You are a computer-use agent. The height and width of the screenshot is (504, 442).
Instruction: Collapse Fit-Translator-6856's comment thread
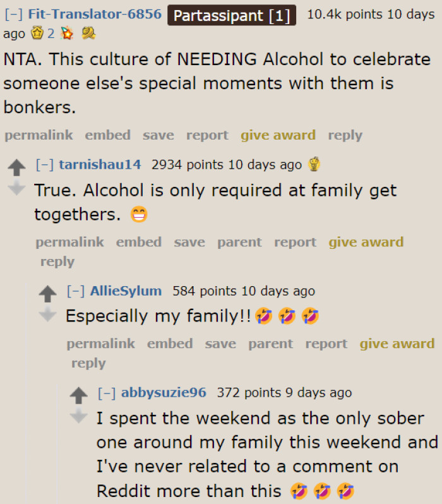pos(13,15)
